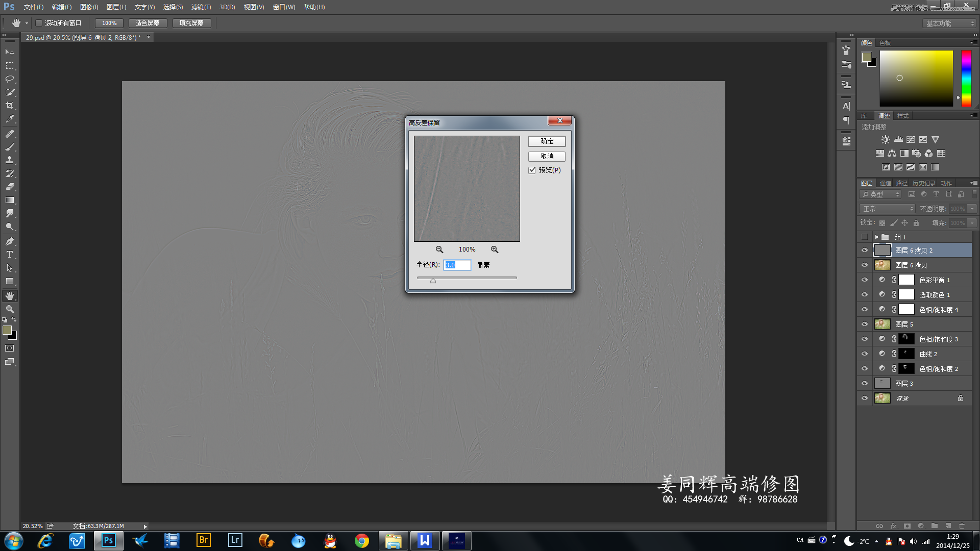Screen dimensions: 980x551
Task: Select the Horizontal Type tool
Action: click(x=10, y=255)
